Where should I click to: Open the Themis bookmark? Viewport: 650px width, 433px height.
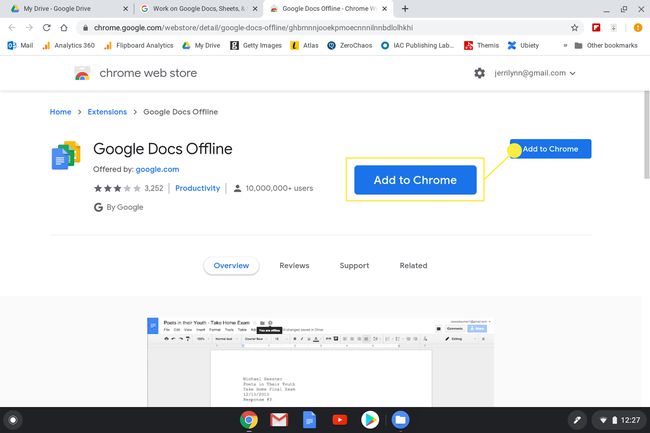[481, 46]
